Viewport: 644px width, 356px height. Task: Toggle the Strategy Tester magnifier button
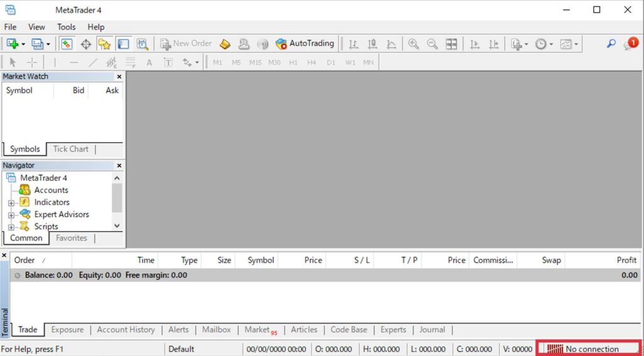coord(143,43)
